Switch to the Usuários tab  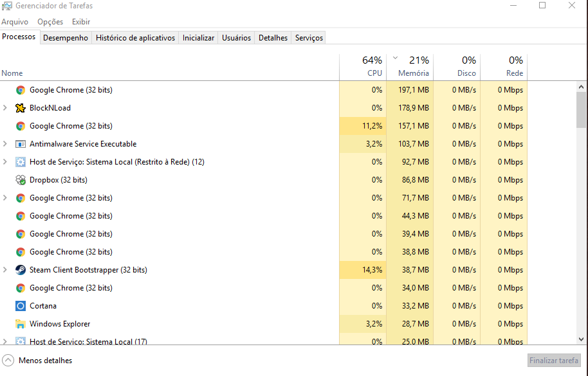coord(236,38)
